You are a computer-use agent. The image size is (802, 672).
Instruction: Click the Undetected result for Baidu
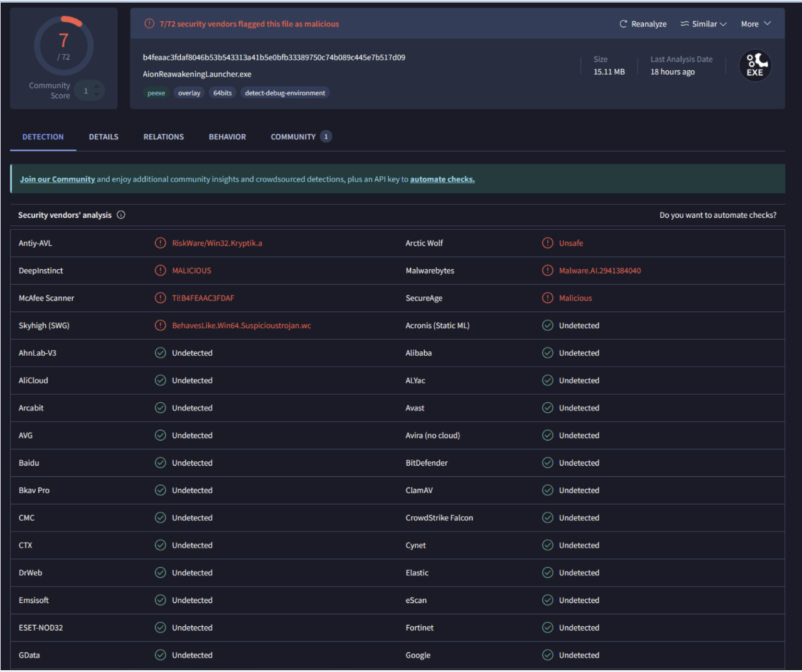coord(192,463)
